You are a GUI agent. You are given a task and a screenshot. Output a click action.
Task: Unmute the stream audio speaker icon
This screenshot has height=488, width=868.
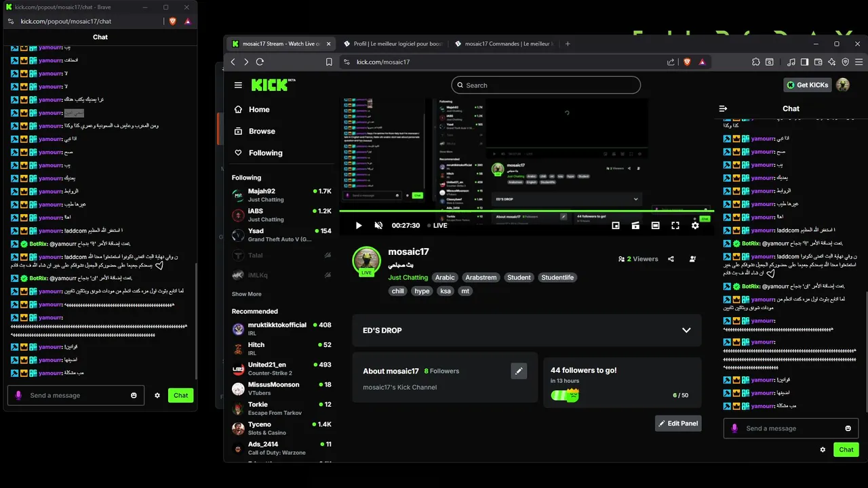(378, 226)
